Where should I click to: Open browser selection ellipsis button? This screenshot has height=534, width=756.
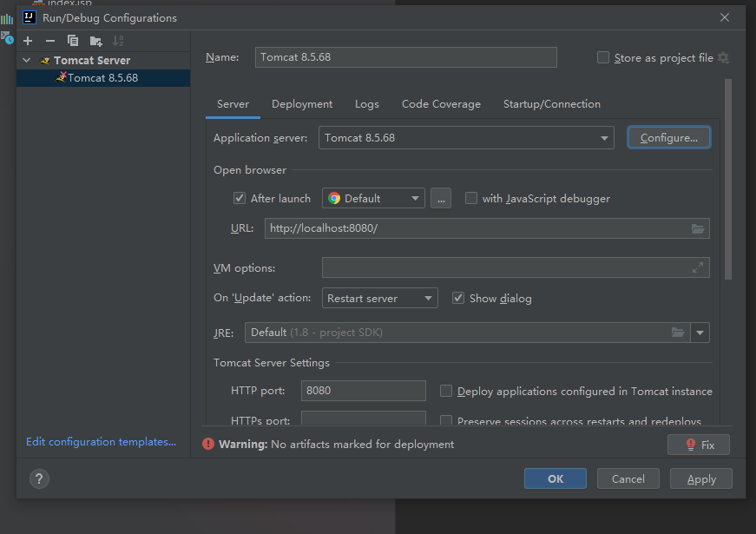pyautogui.click(x=441, y=198)
